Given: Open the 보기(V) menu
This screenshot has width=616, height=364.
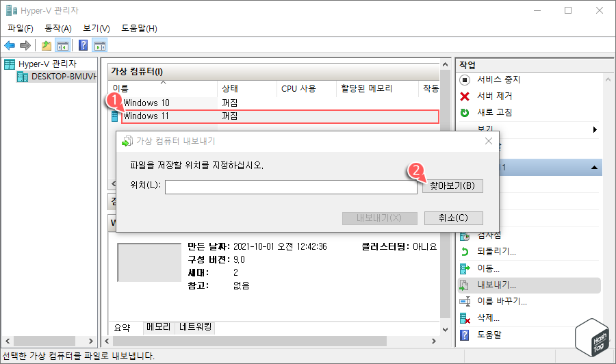Looking at the screenshot, I should pos(97,28).
